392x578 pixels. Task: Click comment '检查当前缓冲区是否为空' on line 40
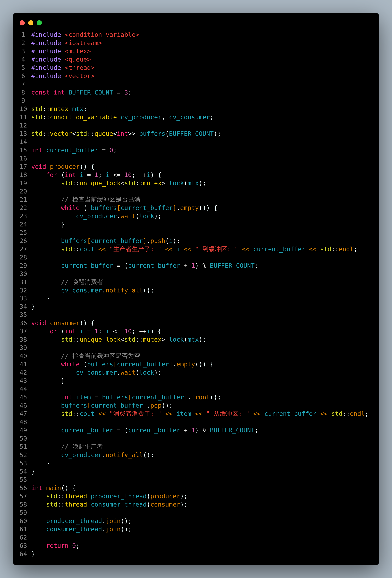click(106, 356)
